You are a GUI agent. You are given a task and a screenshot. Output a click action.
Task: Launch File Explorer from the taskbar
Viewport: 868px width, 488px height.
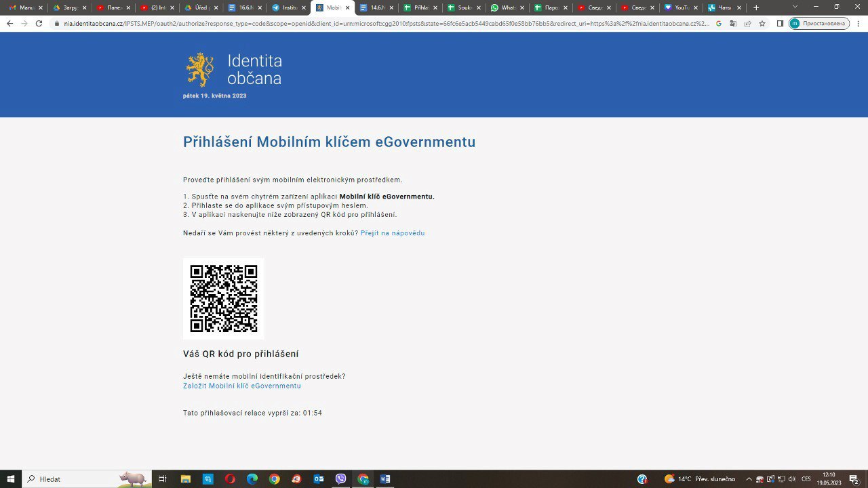coord(186,479)
